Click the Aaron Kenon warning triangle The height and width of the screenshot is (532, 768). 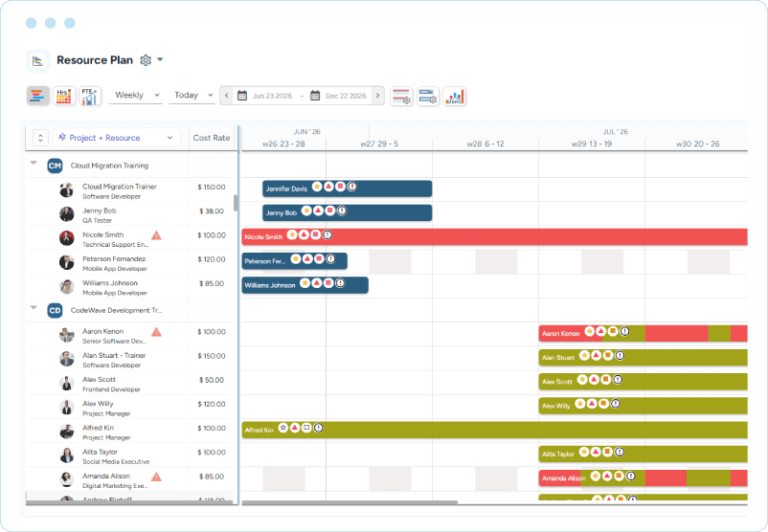[x=156, y=332]
